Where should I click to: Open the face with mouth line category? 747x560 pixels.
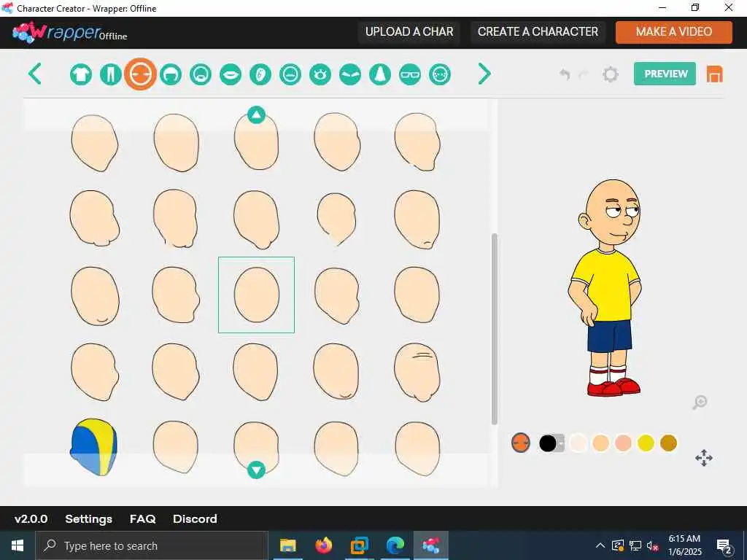290,75
